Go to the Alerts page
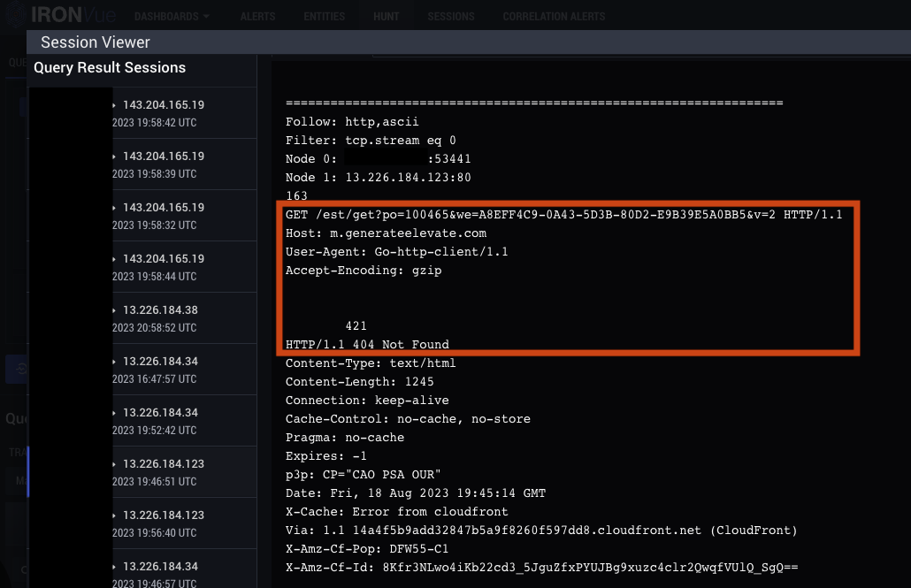 pos(257,17)
